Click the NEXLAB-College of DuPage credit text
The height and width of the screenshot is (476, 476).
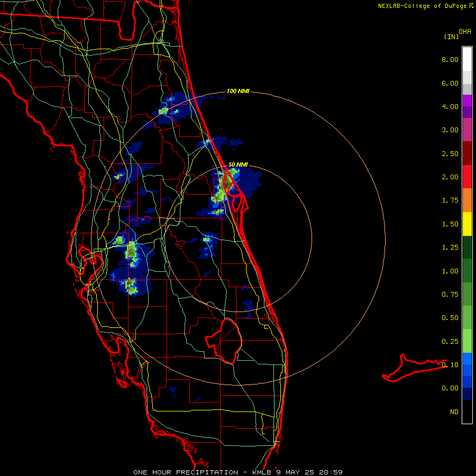(426, 6)
